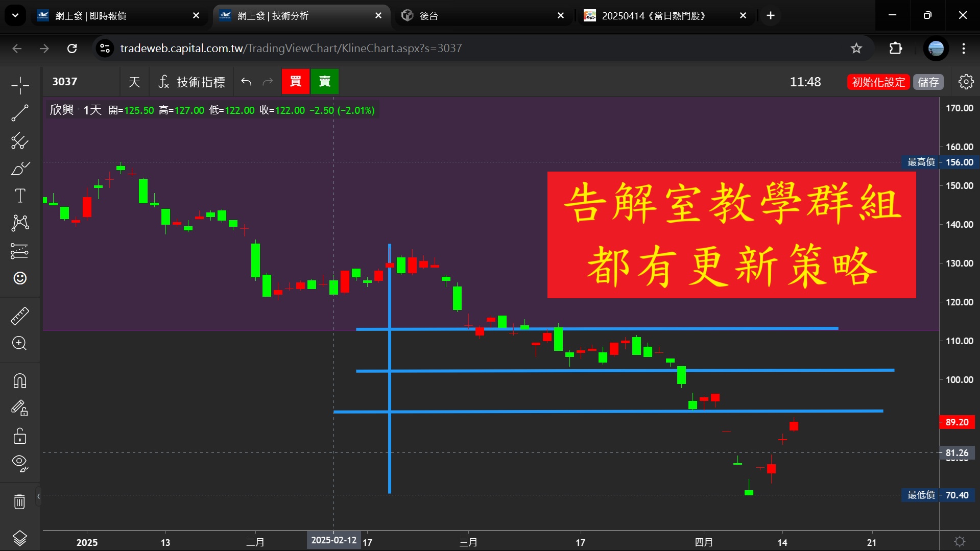Expand the browser tab search arrow
The width and height of the screenshot is (980, 551).
point(15,15)
